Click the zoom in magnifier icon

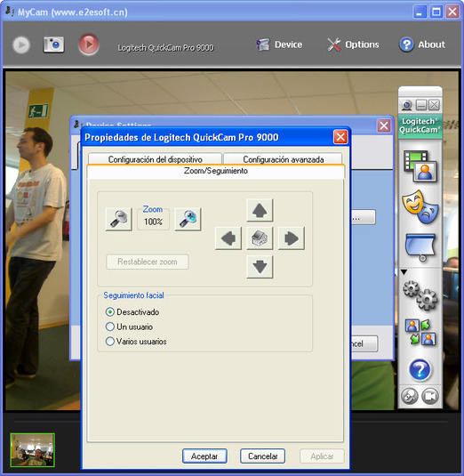188,219
